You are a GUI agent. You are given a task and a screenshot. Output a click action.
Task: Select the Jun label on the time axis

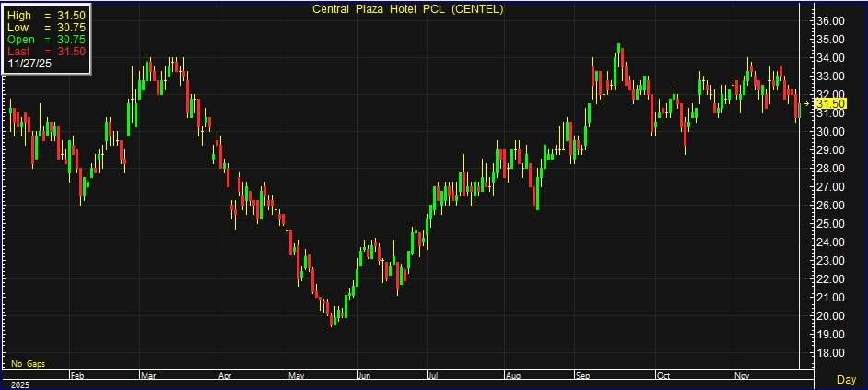[x=364, y=376]
